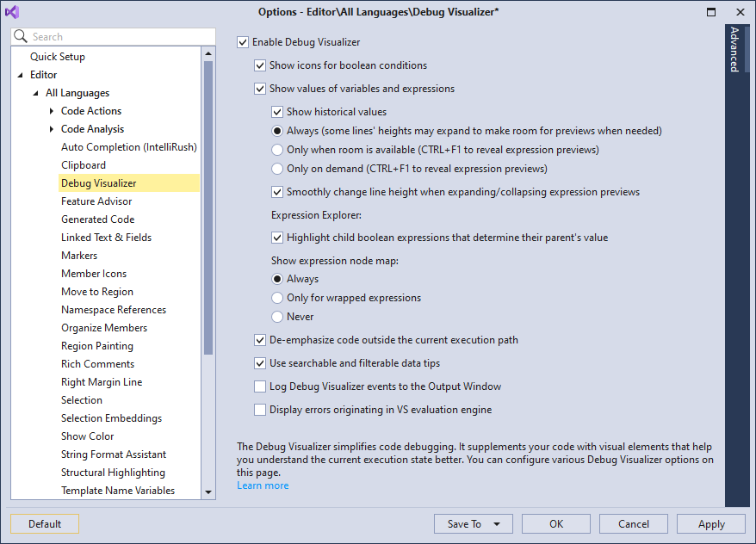Open Linked Text & Fields options

pos(106,238)
